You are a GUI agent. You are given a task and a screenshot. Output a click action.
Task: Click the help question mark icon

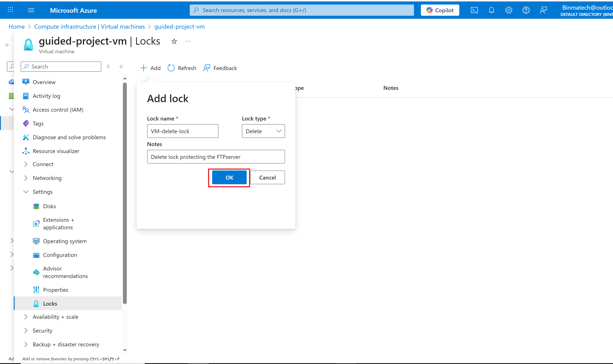(526, 10)
